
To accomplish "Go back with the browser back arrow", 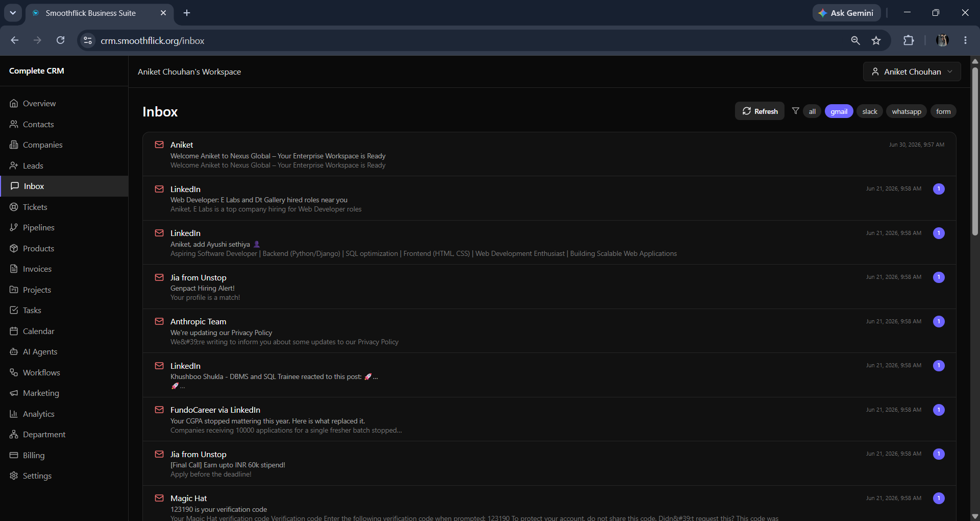I will coord(15,40).
